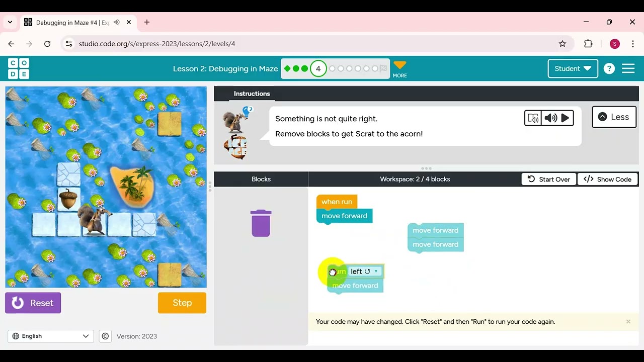Click the Blocks toolbox header

[x=261, y=179]
